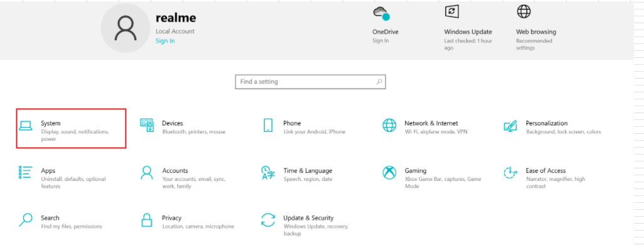Open the Personalization paintbrush icon
Image resolution: width=644 pixels, height=245 pixels.
point(510,126)
